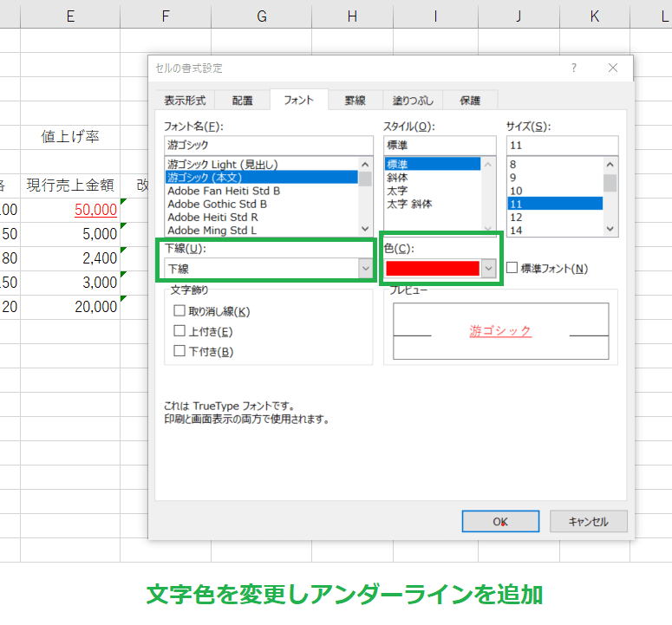Enable 下付き subscript checkbox
Screen dimensions: 672x625
tap(179, 351)
